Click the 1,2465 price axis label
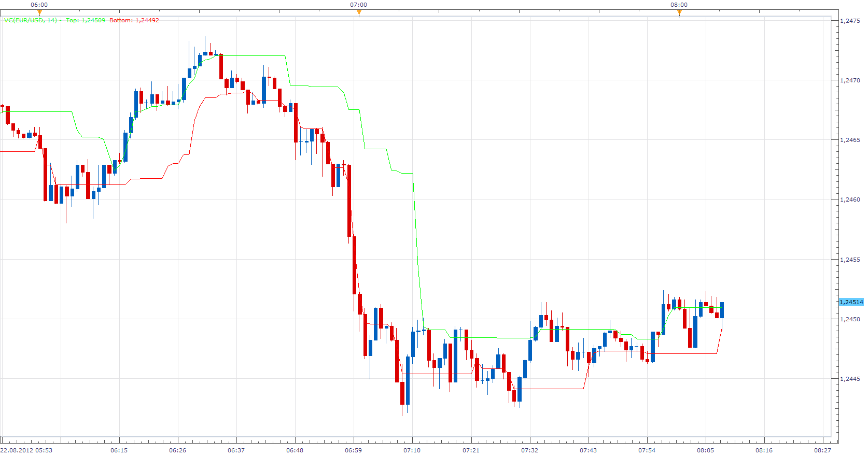This screenshot has width=868, height=456. point(850,140)
